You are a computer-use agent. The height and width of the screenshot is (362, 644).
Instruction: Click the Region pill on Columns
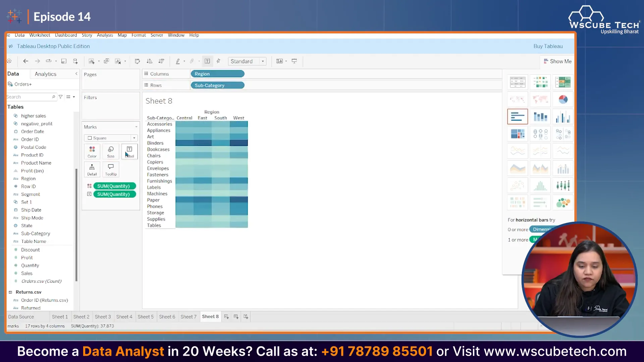point(217,74)
